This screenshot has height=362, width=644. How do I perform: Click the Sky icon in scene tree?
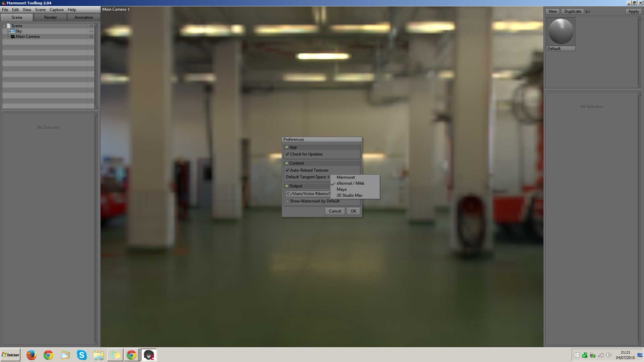tap(13, 31)
